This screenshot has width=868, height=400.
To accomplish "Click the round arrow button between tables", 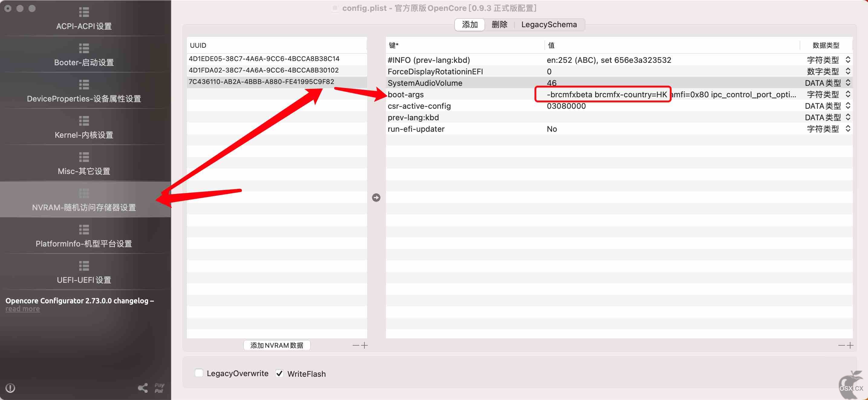I will coord(376,198).
